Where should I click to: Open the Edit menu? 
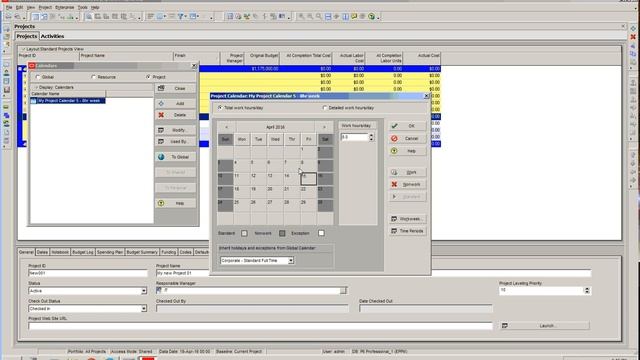19,7
